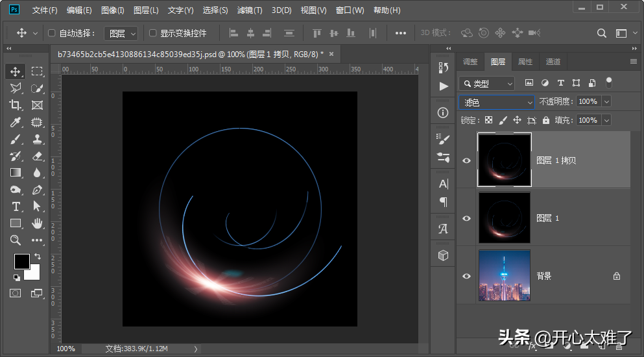This screenshot has width=644, height=357.
Task: Hide the 图层 1 layer
Action: tap(466, 218)
